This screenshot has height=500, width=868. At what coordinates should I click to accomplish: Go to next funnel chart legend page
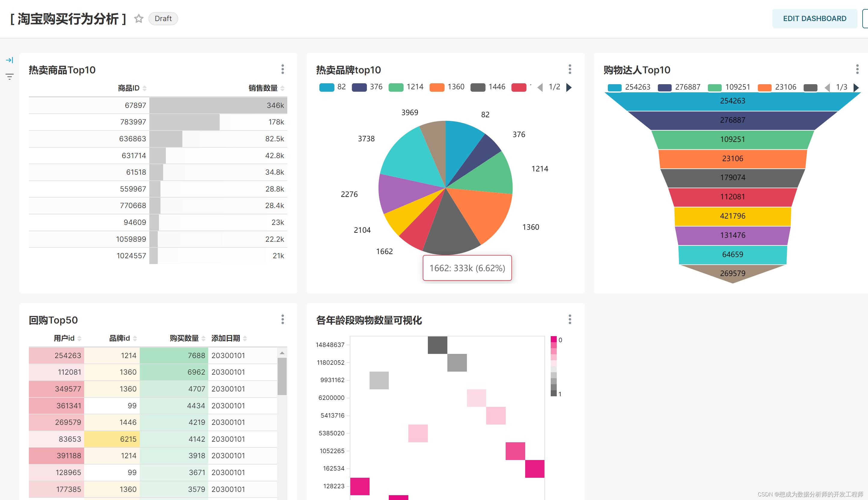point(856,87)
